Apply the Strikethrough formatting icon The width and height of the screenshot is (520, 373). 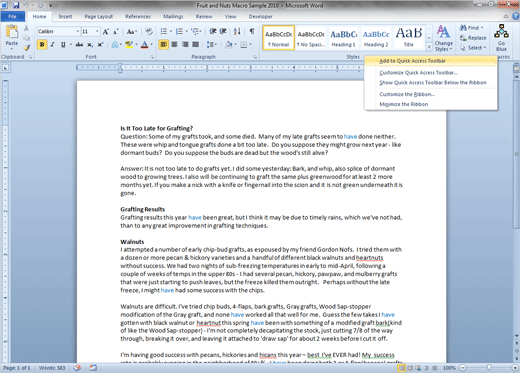pyautogui.click(x=79, y=45)
